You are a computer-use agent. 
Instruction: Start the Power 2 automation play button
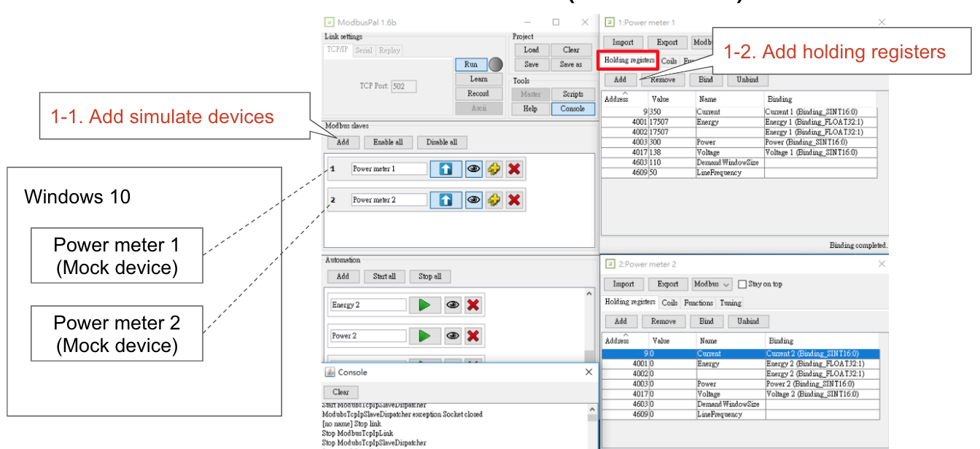[424, 336]
